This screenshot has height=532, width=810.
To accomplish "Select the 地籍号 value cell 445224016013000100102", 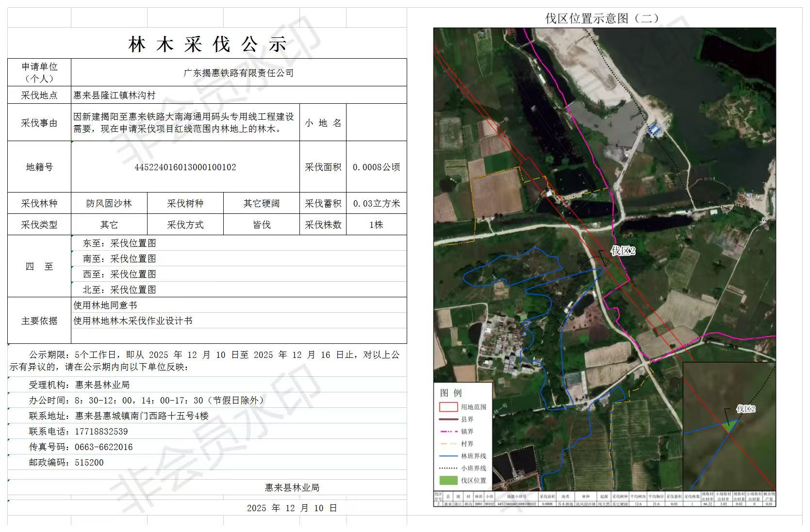I will (185, 167).
